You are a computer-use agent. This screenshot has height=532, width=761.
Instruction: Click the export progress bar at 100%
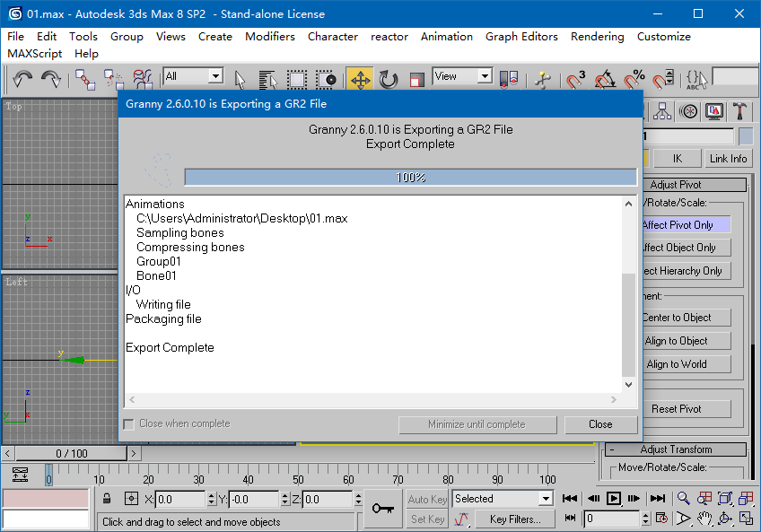click(411, 177)
